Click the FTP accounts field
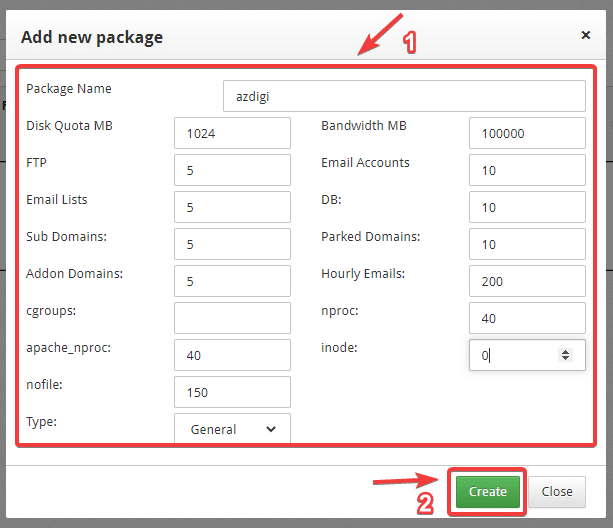 (x=232, y=170)
